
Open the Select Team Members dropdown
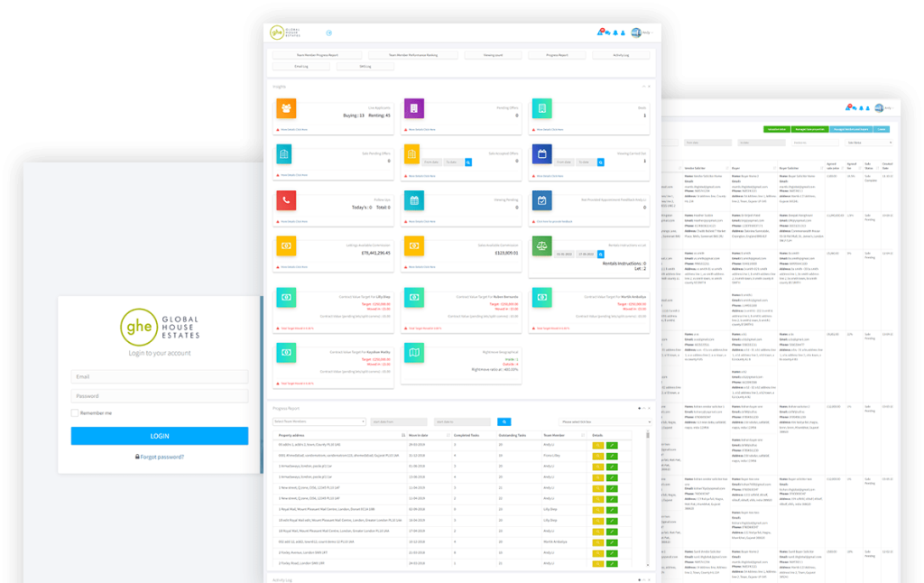[x=319, y=421]
